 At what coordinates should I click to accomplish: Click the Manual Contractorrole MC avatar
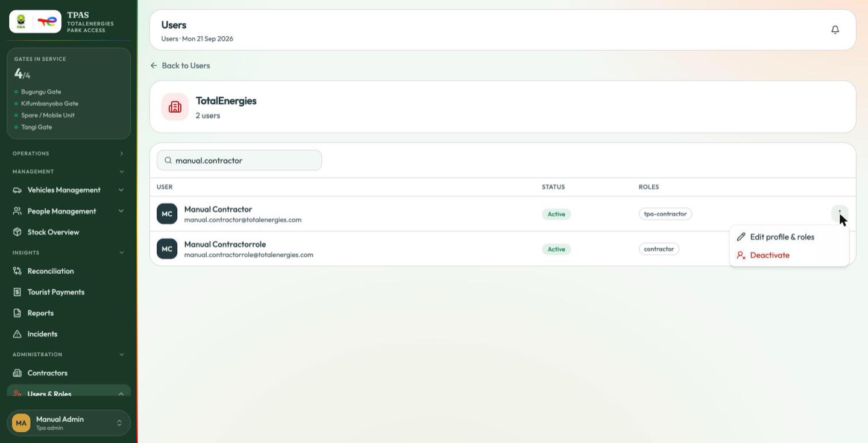167,249
